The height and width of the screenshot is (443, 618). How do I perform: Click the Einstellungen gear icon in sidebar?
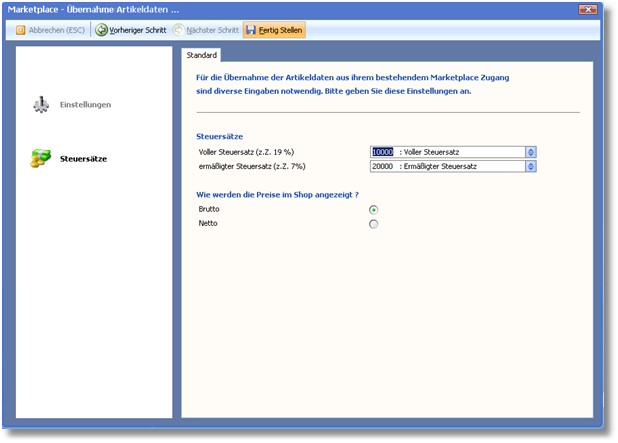(40, 104)
